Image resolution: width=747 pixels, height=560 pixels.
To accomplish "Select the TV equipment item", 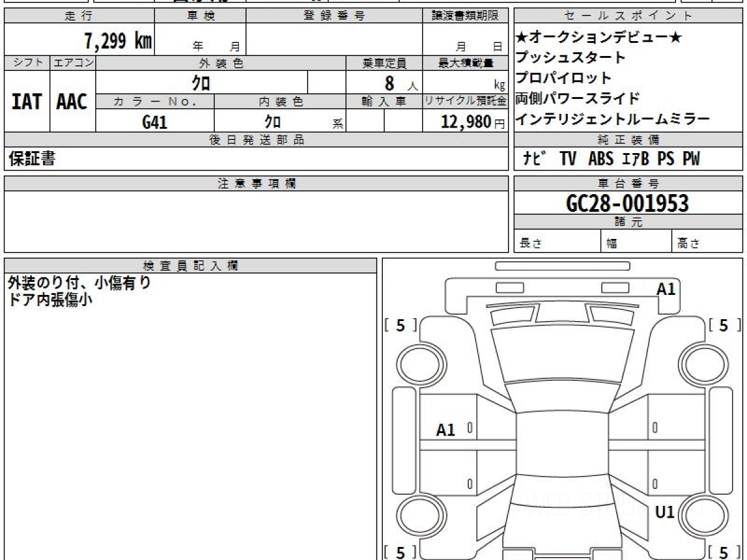I will pyautogui.click(x=568, y=159).
